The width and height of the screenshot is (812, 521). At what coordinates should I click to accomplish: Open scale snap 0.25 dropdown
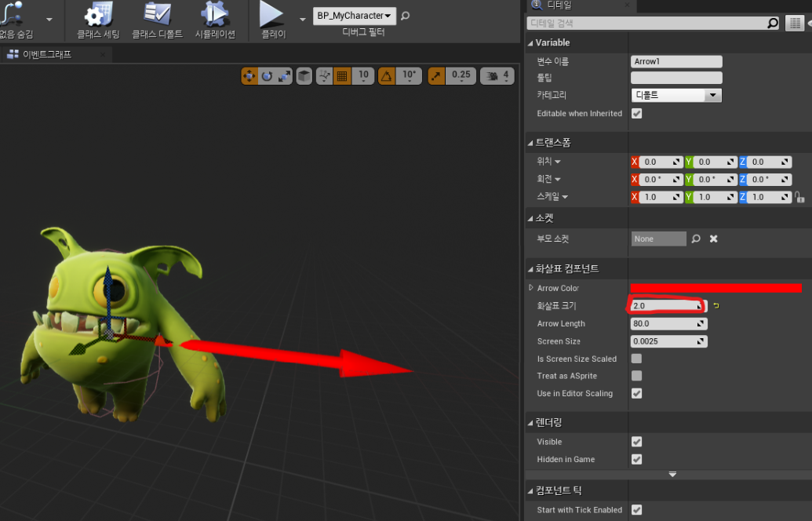coord(461,76)
